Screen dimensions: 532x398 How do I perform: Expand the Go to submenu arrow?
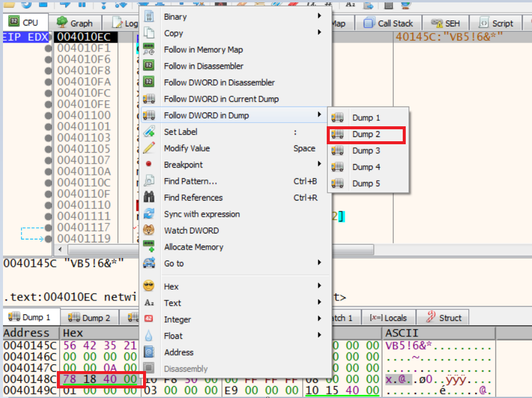click(320, 263)
